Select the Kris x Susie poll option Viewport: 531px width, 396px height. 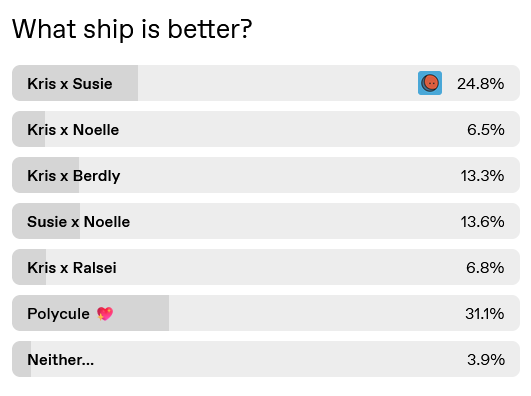pos(266,83)
